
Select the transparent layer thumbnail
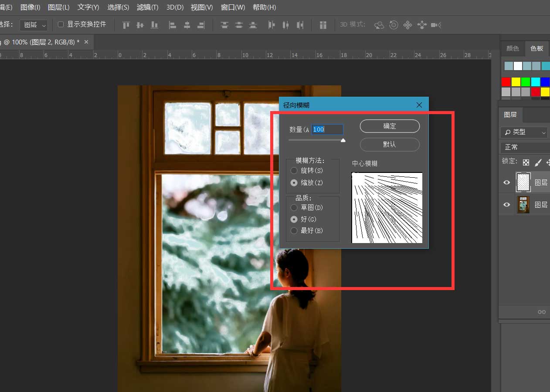[523, 182]
